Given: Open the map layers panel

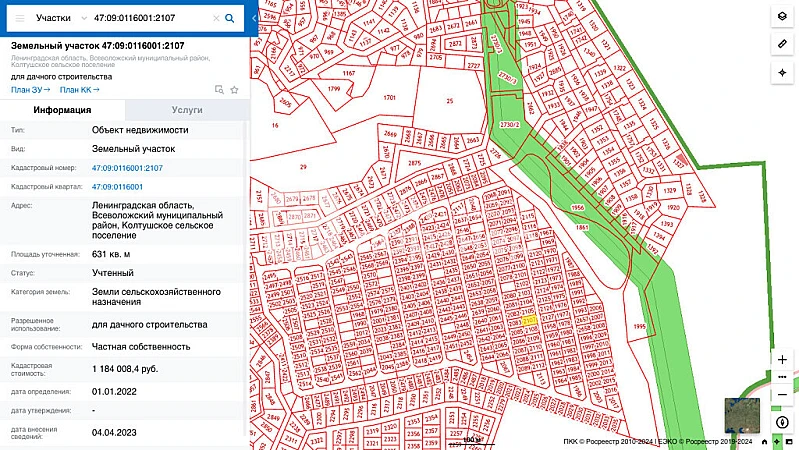Looking at the screenshot, I should pyautogui.click(x=782, y=17).
